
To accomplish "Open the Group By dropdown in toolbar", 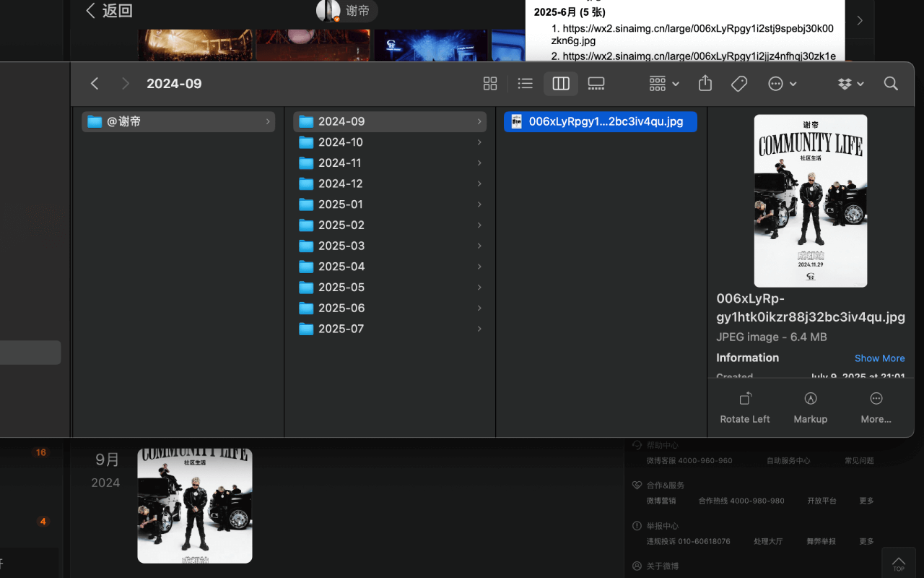I will (x=664, y=84).
